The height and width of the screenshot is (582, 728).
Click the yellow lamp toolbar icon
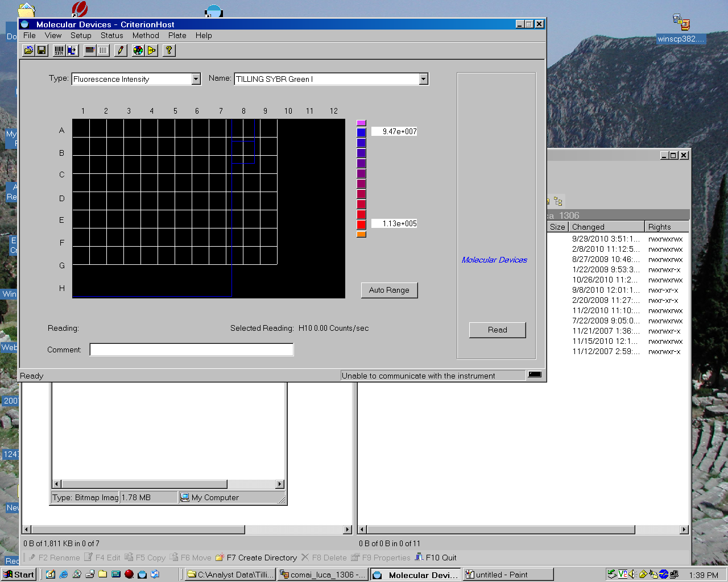(151, 51)
